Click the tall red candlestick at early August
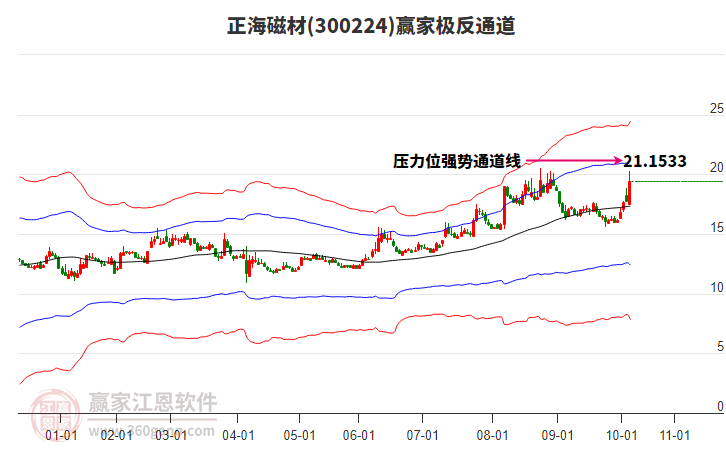 [504, 207]
